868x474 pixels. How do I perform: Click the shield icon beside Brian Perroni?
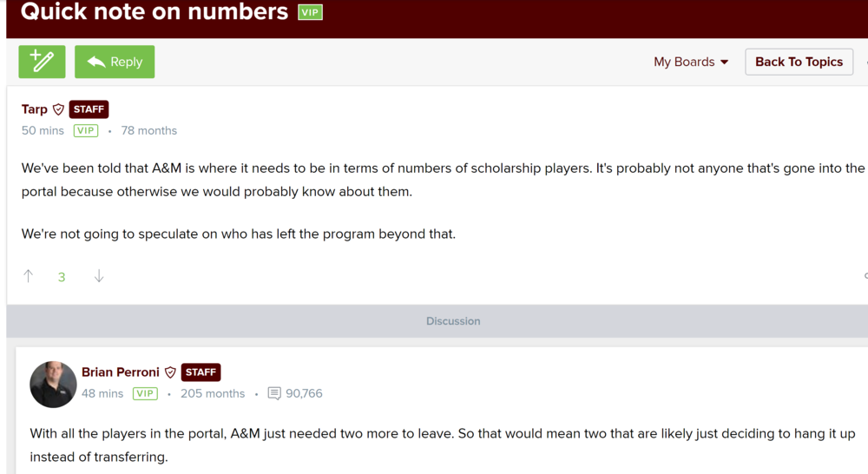(171, 372)
